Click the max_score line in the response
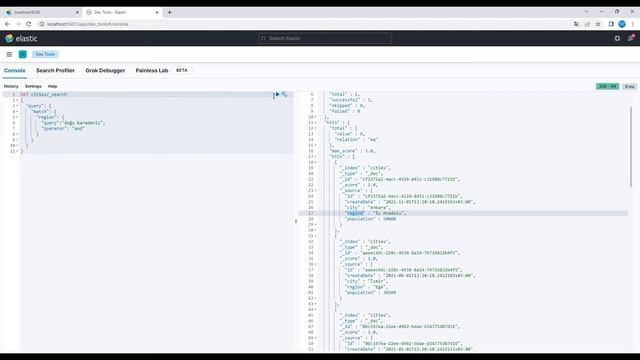This screenshot has width=640, height=360. (352, 151)
